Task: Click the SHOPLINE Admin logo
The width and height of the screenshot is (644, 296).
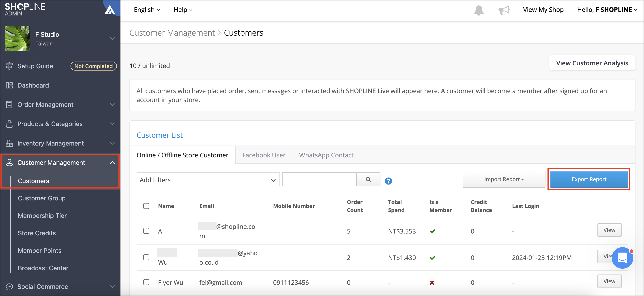Action: 25,9
